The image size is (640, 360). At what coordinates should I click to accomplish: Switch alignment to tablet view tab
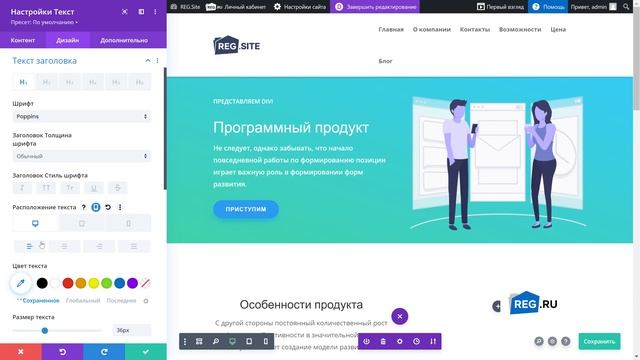point(82,223)
